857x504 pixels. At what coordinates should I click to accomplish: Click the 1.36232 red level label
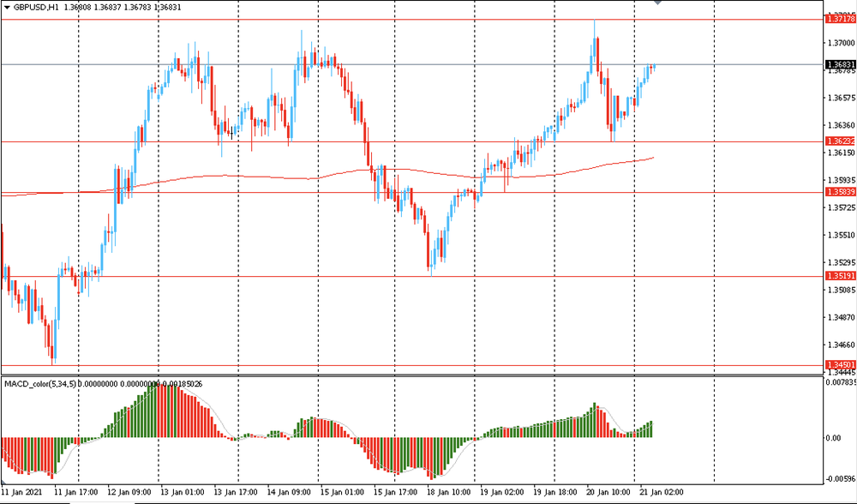(x=839, y=141)
